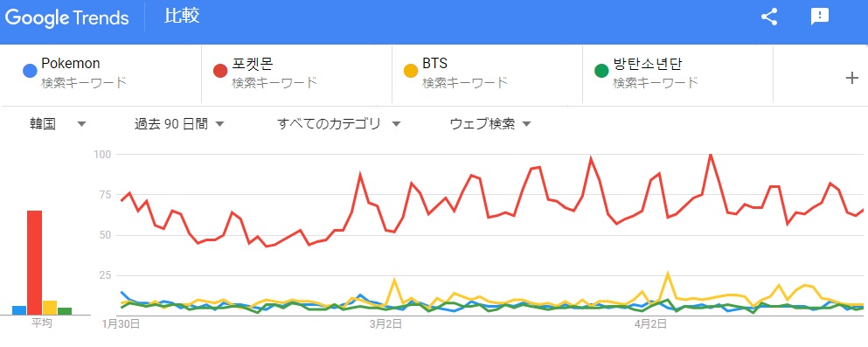
Task: Open the すべてのカテゴリ dropdown
Action: [x=339, y=124]
